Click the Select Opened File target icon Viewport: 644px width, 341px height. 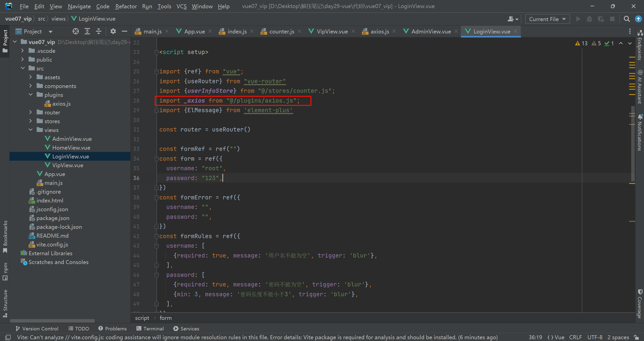point(76,31)
